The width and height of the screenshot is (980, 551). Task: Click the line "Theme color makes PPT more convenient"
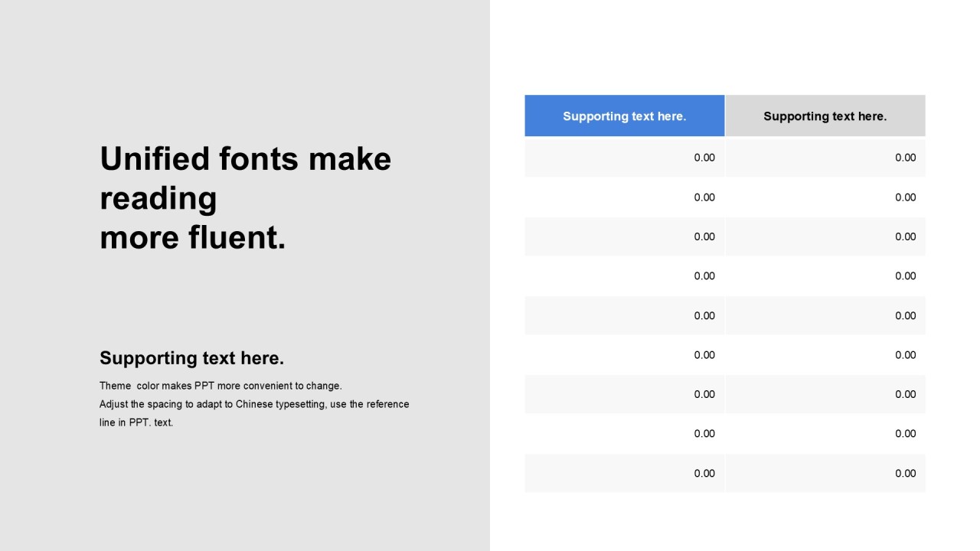click(x=220, y=386)
